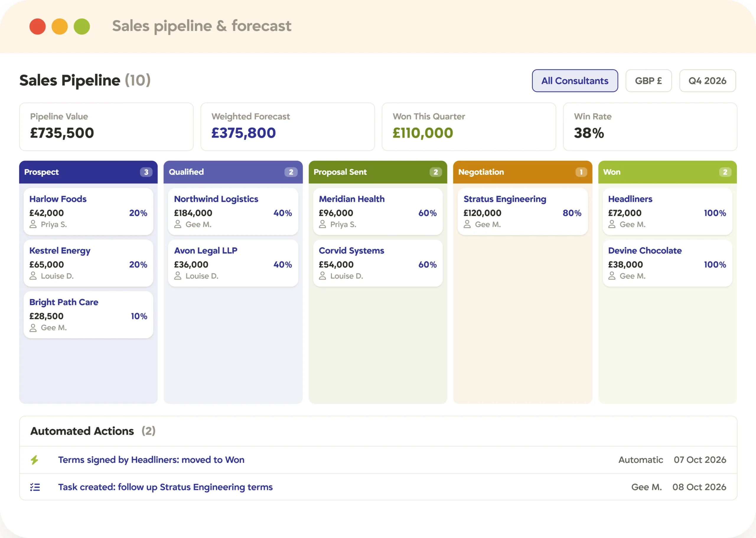This screenshot has width=756, height=538.
Task: Open the GBP £ currency selector
Action: tap(648, 81)
